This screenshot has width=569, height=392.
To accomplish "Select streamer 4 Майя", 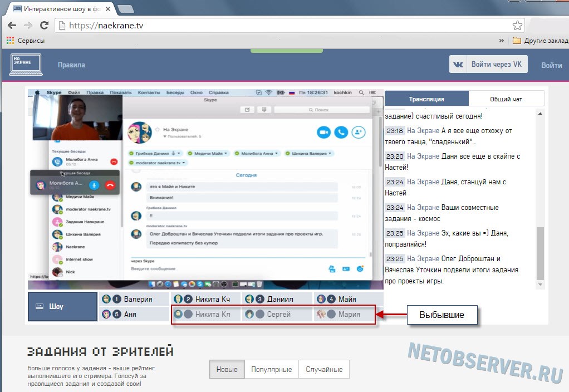I will point(349,299).
